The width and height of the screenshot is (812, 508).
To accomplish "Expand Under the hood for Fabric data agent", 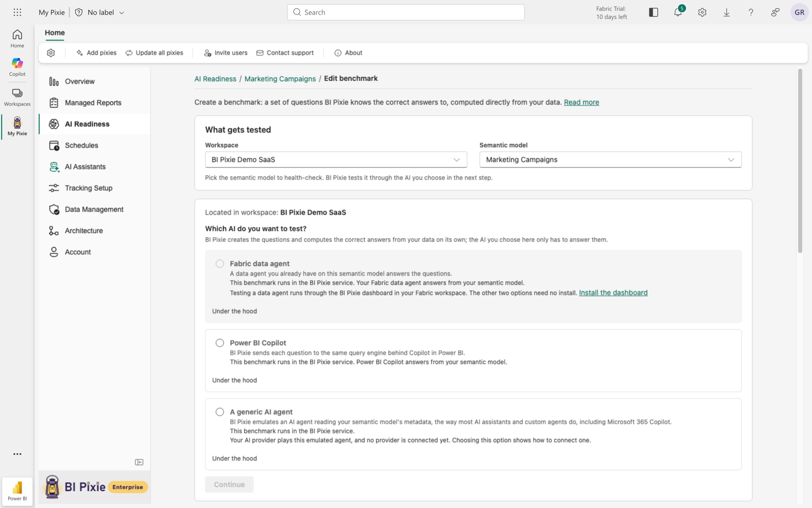I will point(234,311).
